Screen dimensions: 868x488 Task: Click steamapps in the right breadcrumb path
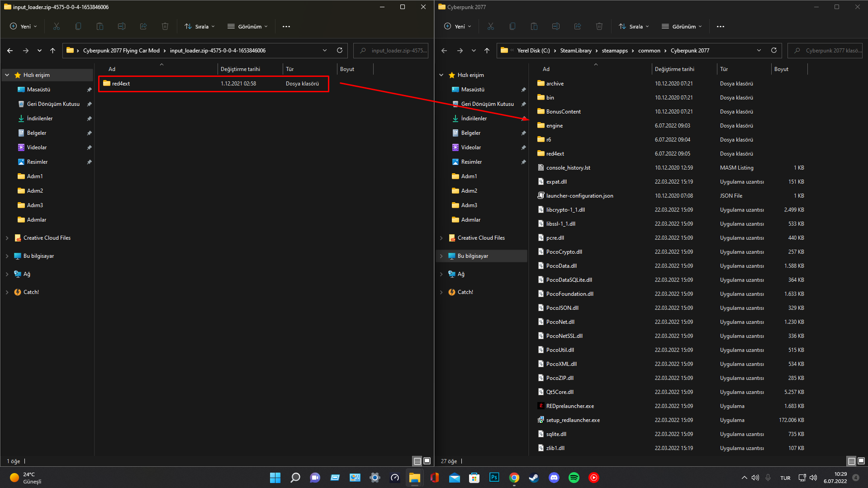(614, 51)
